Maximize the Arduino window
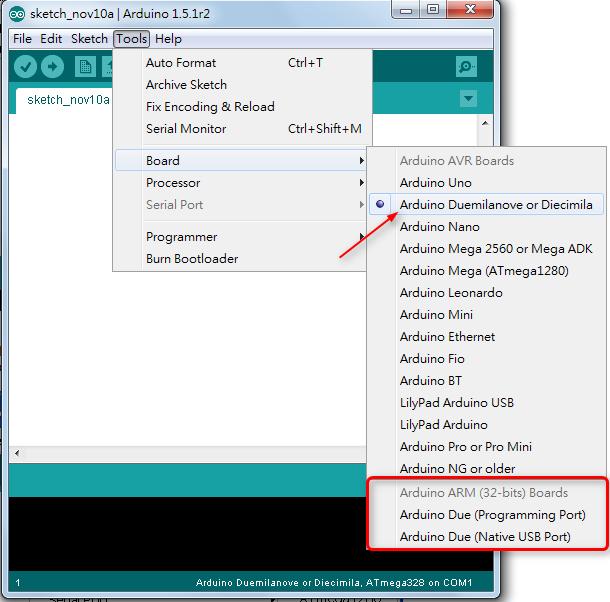The width and height of the screenshot is (610, 602). pyautogui.click(x=433, y=10)
